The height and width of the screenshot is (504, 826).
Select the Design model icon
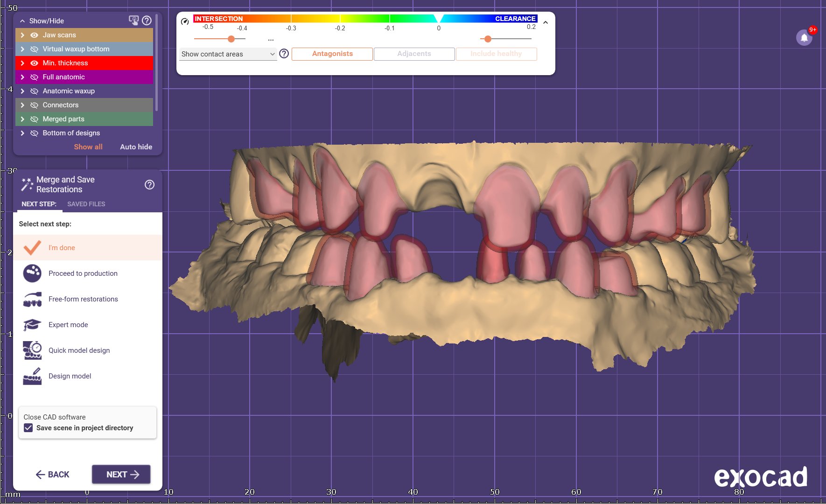(x=32, y=376)
